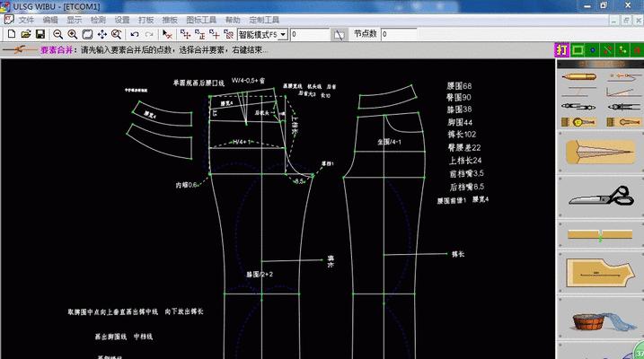644x359 pixels.
Task: Redo the last undone action
Action: [x=149, y=34]
